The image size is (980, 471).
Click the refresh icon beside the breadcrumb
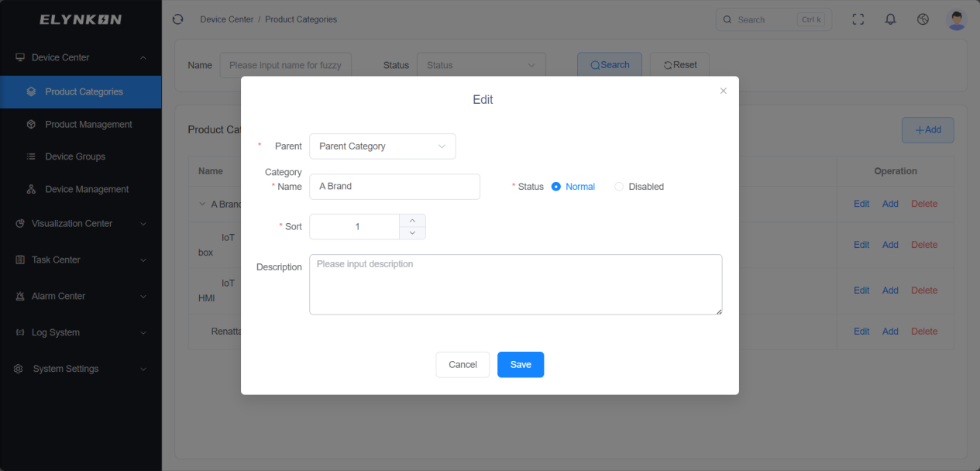point(177,19)
